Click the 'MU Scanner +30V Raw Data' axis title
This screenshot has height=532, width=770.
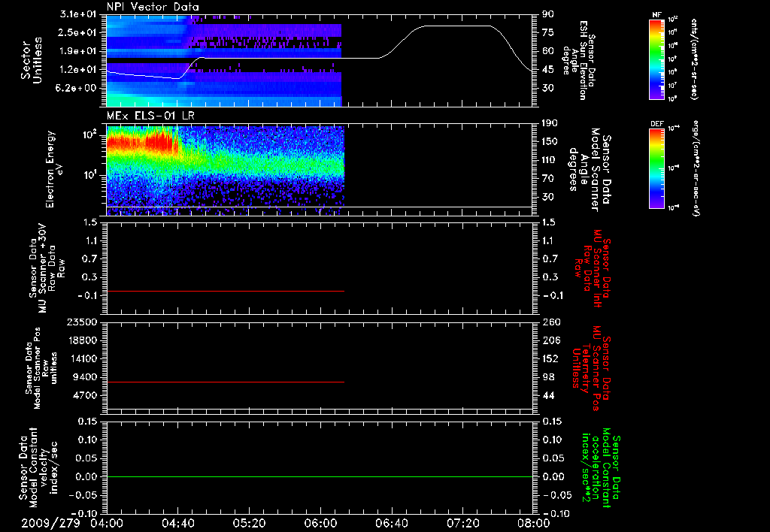pos(47,268)
